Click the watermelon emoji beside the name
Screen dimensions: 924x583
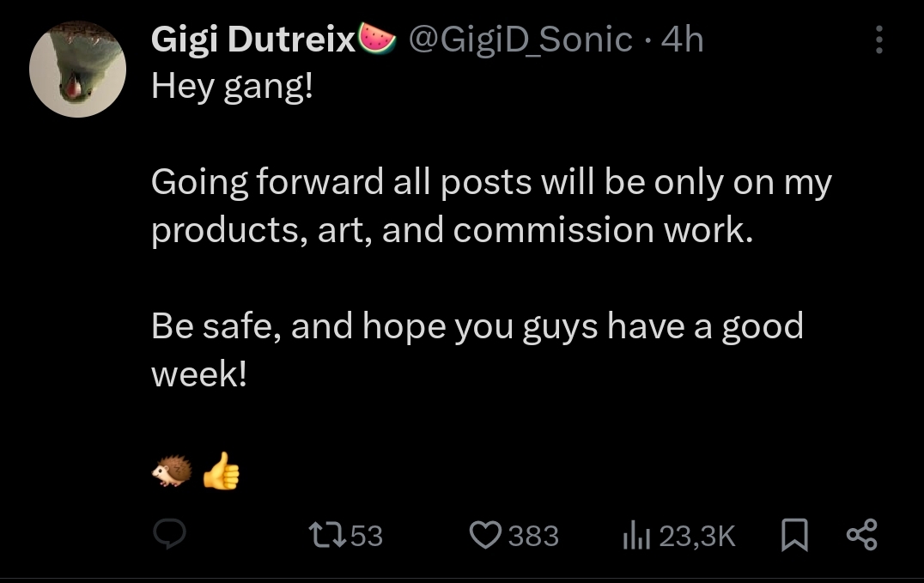(x=376, y=39)
